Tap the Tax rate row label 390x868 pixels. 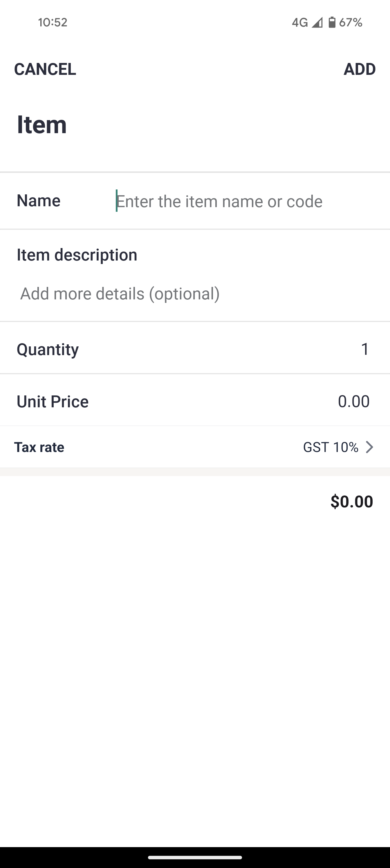39,447
